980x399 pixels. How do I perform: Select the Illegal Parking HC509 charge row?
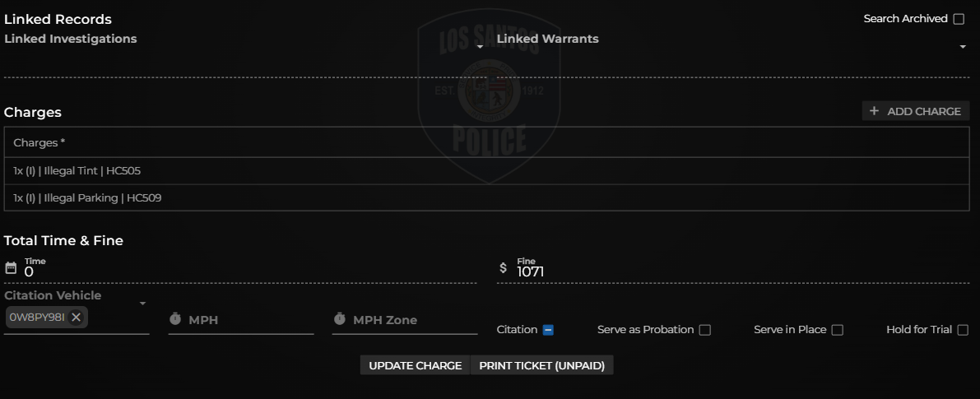pyautogui.click(x=487, y=198)
